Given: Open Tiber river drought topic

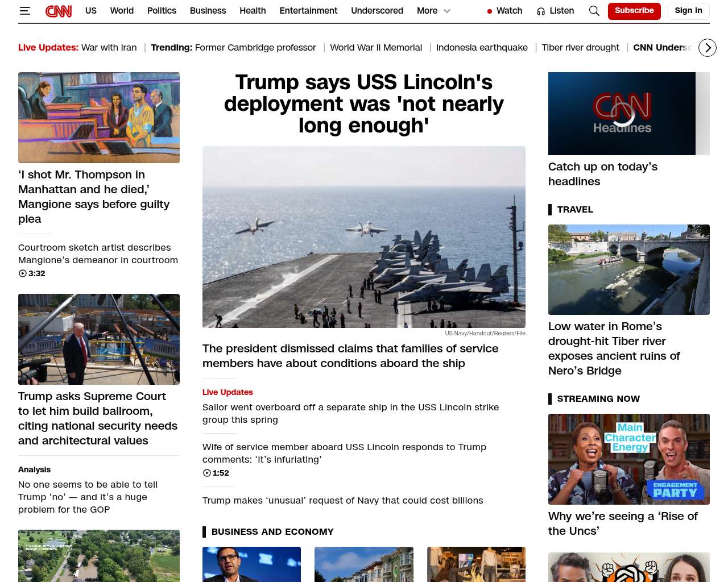Looking at the screenshot, I should click(x=580, y=48).
